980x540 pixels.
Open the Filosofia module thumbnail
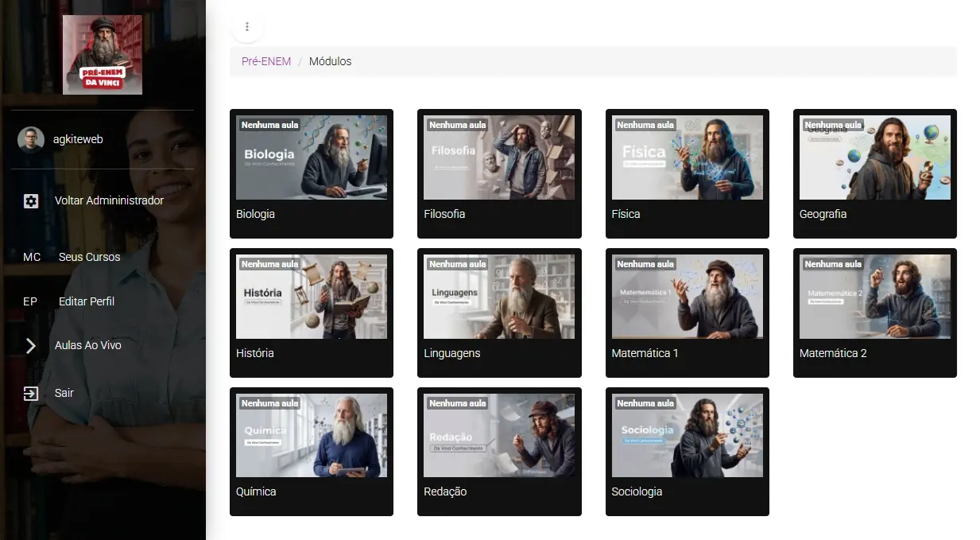coord(499,157)
